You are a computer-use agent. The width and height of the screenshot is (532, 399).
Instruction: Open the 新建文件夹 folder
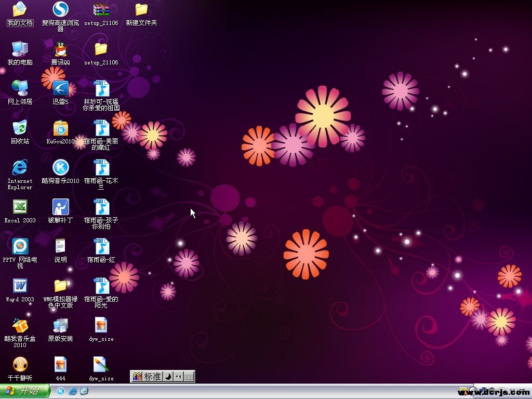click(141, 10)
